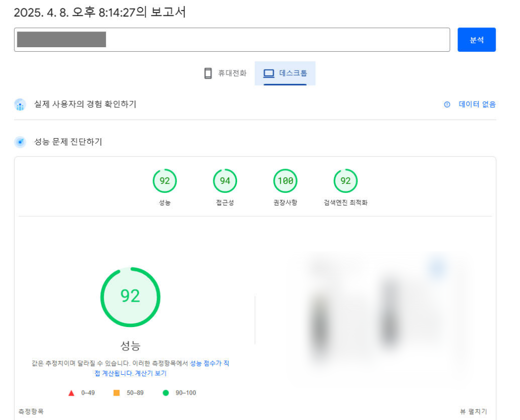
Task: Open the 검색엔진 최적화 score gauge
Action: click(x=345, y=181)
